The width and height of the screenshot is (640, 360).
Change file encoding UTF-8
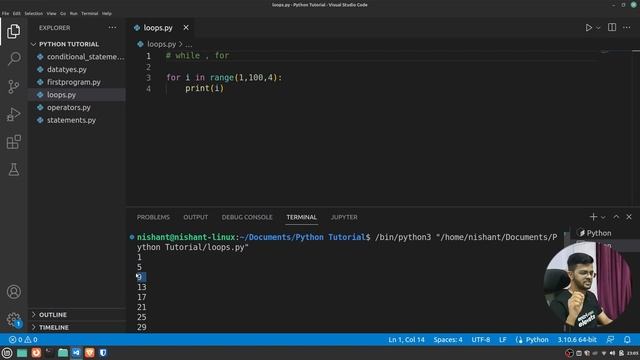[481, 340]
